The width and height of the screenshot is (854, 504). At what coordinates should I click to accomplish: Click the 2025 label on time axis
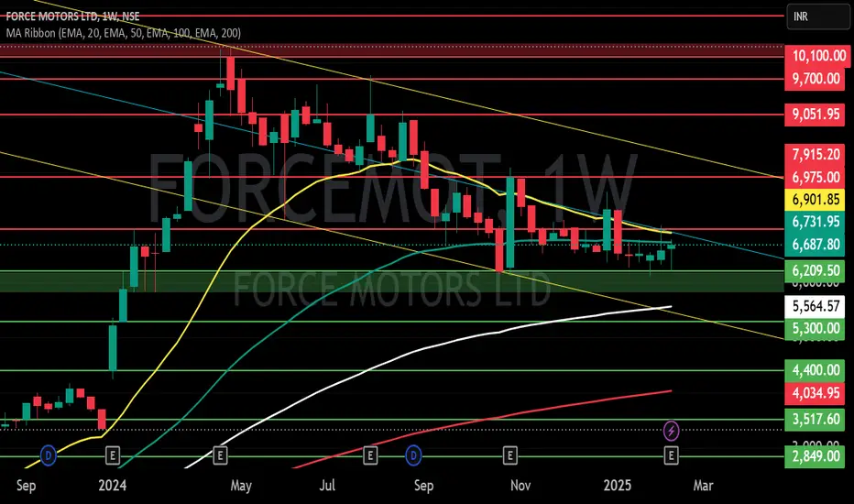tap(617, 485)
